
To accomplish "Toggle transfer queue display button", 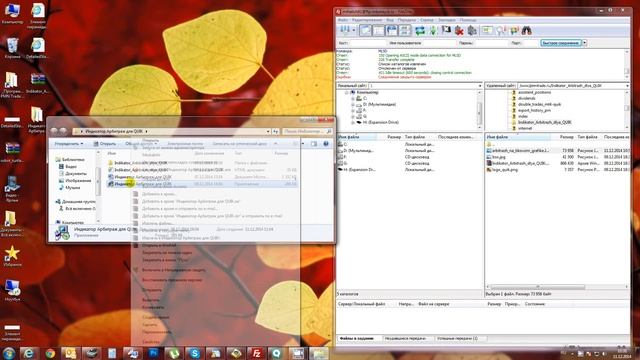I will click(405, 31).
